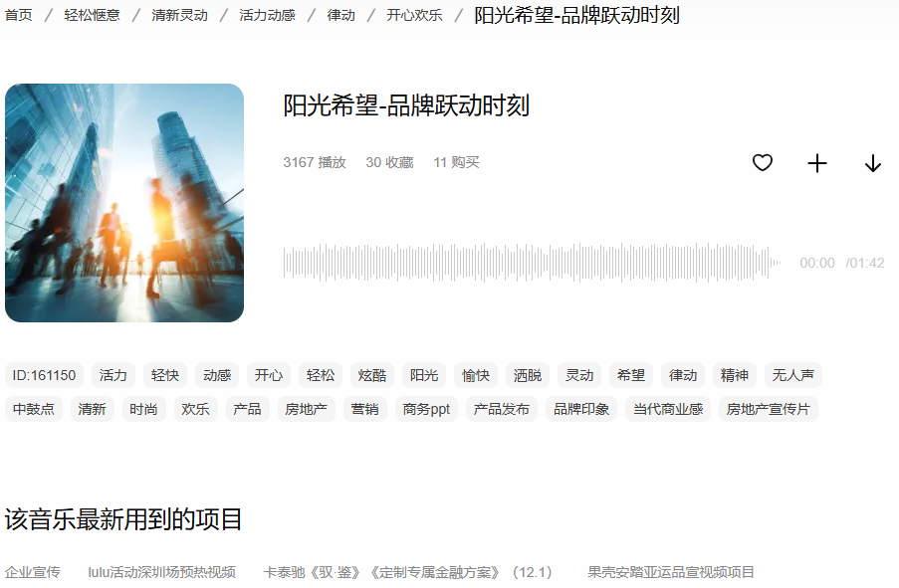Select the 产品发布 tag
The height and width of the screenshot is (588, 899).
point(501,409)
